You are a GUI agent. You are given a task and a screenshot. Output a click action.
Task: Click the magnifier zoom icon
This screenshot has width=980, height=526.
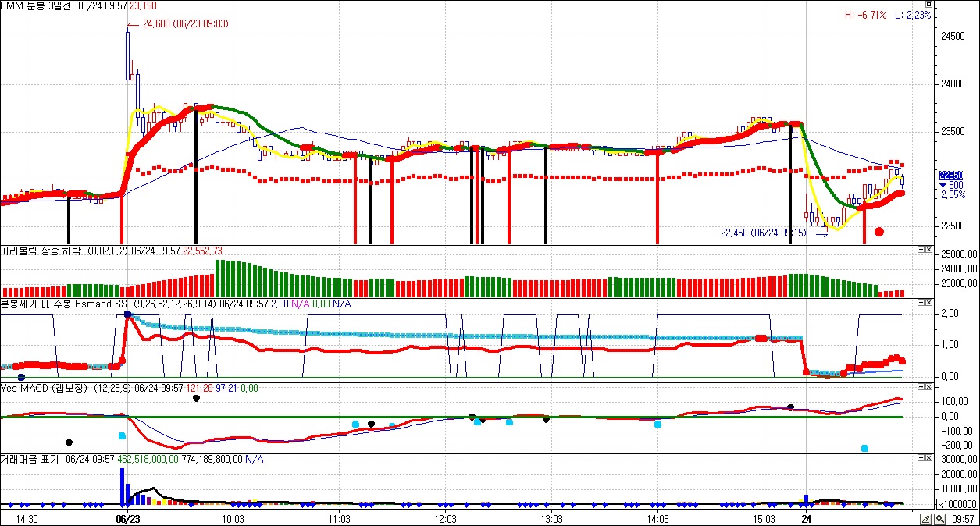(x=939, y=519)
